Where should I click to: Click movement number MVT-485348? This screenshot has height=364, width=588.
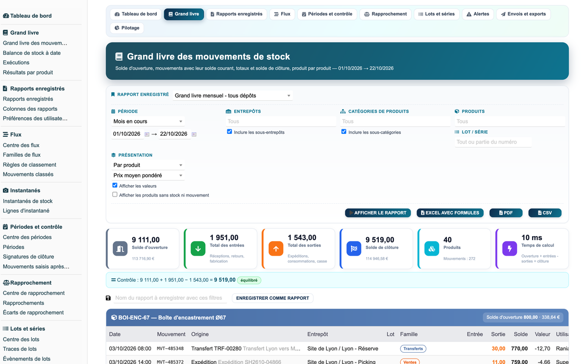[171, 349]
